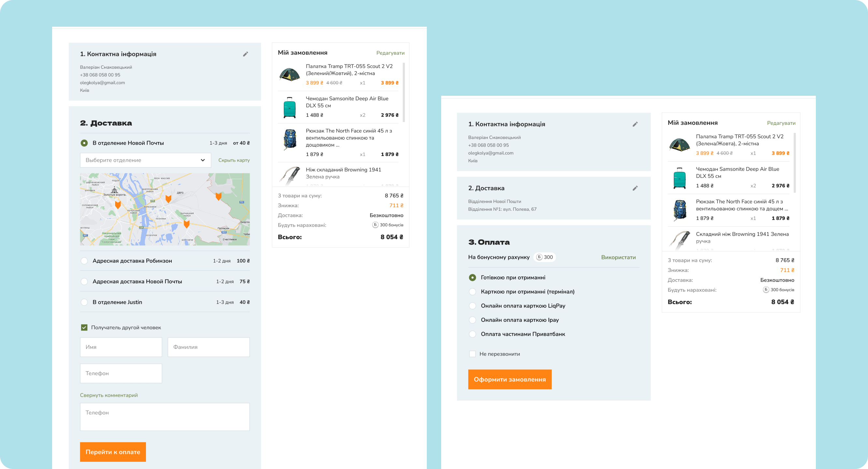868x469 pixels.
Task: Click edit pencil next to Доставка heading, right panel
Action: click(x=635, y=188)
